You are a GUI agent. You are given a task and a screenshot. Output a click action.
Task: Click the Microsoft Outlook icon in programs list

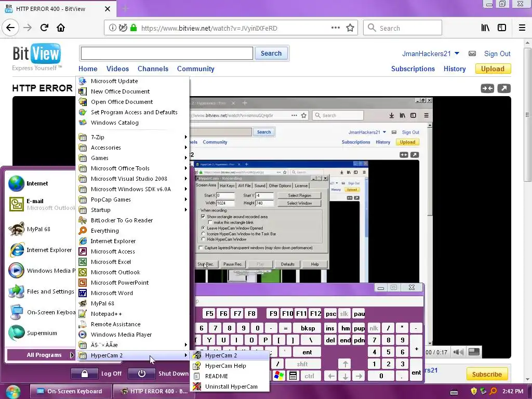tap(83, 272)
